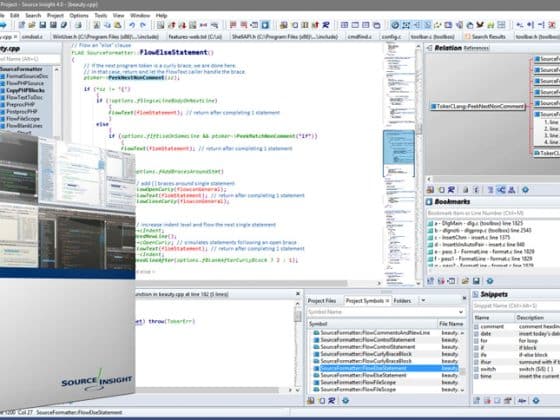Click the File Name column header
The height and width of the screenshot is (420, 560).
[x=451, y=324]
